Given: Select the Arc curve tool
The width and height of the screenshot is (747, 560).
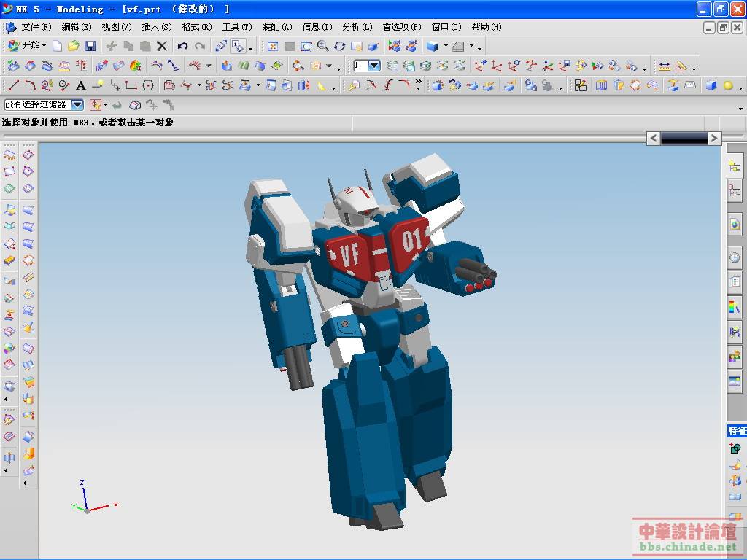Looking at the screenshot, I should tap(30, 85).
